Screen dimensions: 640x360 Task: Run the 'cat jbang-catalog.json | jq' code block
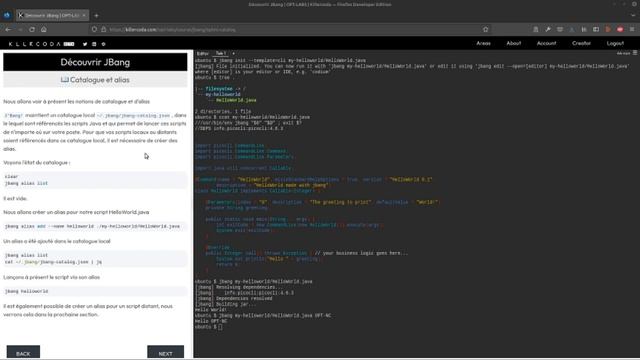(95, 259)
